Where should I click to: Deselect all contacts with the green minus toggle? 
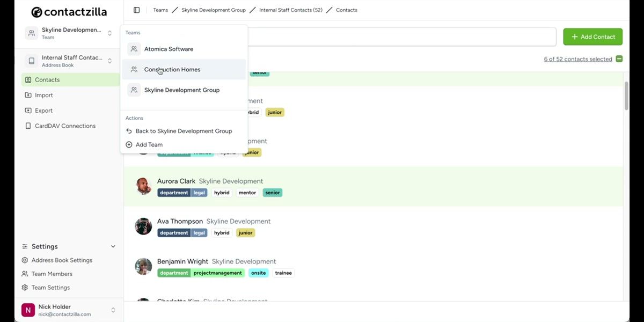[x=619, y=59]
